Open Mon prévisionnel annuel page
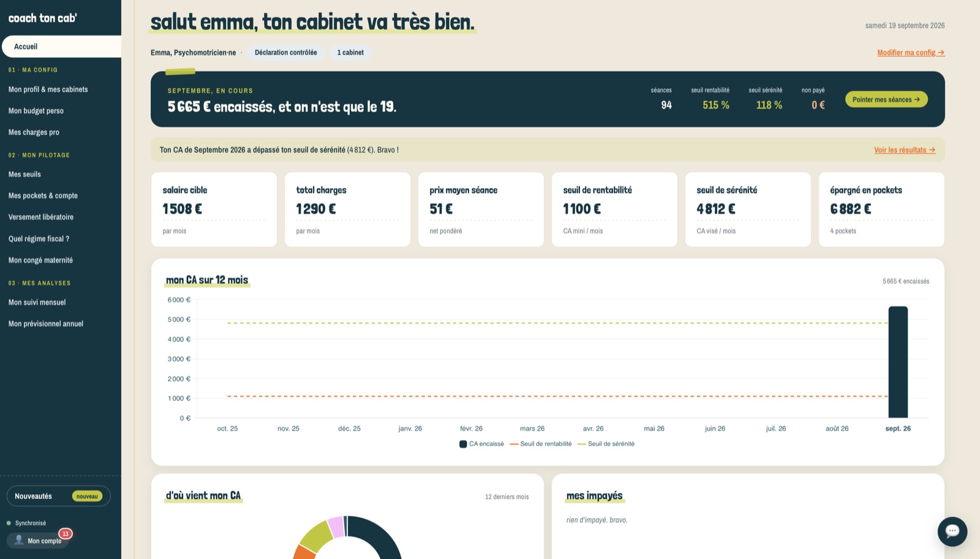The image size is (980, 559). click(46, 324)
